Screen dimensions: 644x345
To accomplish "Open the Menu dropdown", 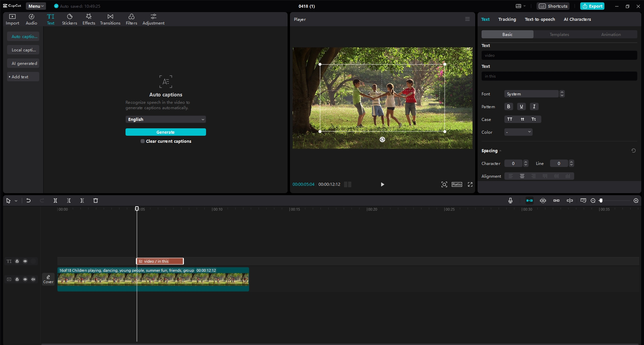I will tap(36, 6).
